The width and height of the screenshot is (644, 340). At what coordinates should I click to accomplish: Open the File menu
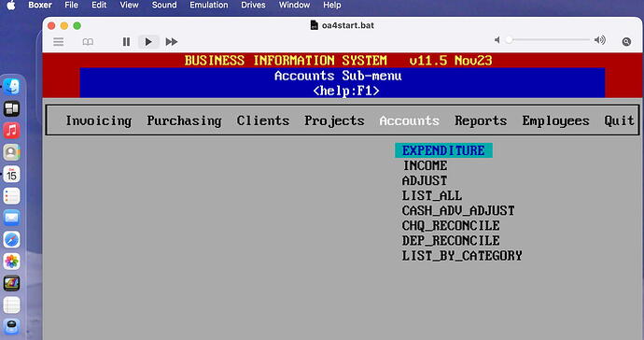(x=72, y=6)
